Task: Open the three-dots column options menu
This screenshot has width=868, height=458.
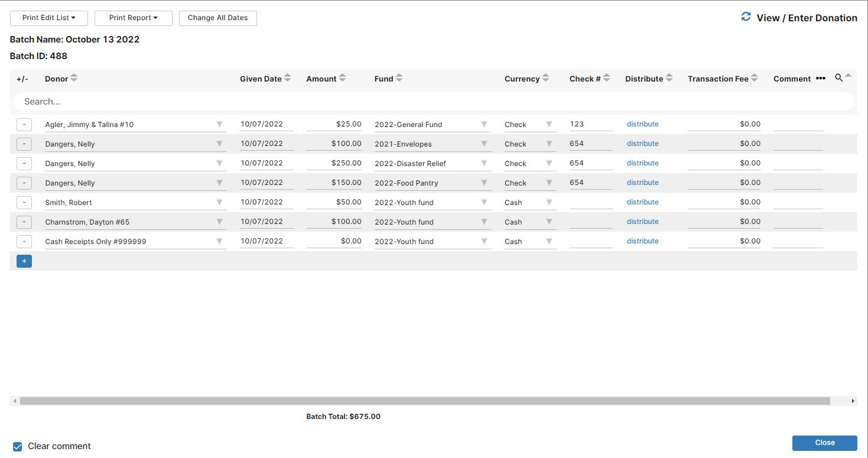Action: [x=820, y=78]
